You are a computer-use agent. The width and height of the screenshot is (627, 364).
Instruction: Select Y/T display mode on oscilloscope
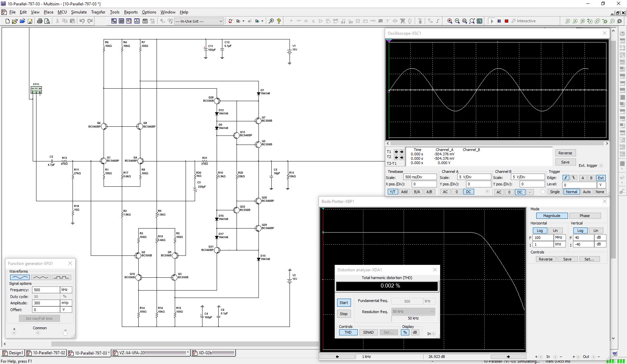point(392,192)
